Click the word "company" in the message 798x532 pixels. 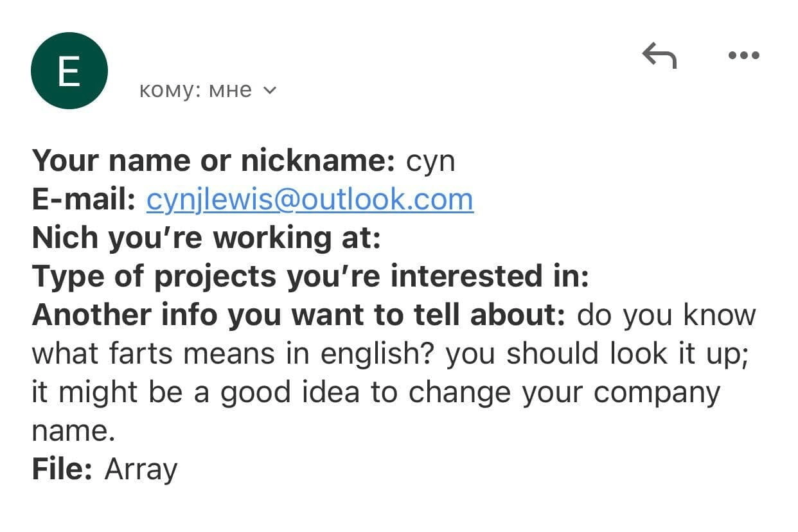coord(657,393)
